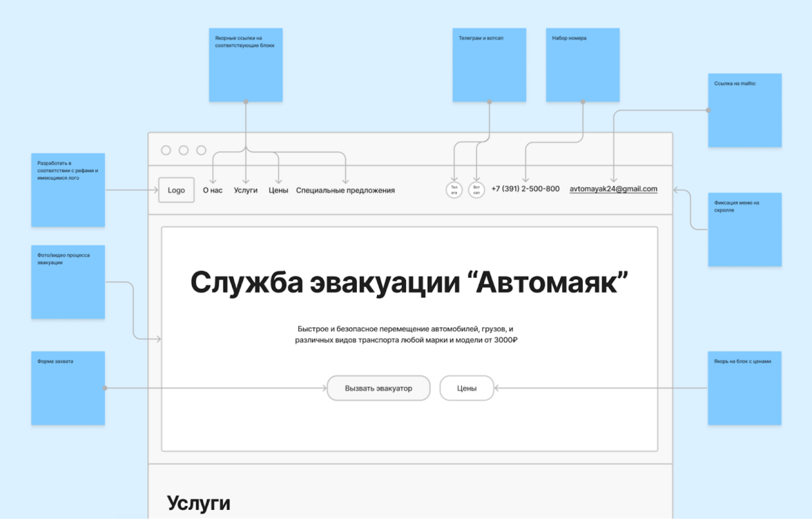Click the Logo placeholder box
The height and width of the screenshot is (519, 812).
[176, 190]
